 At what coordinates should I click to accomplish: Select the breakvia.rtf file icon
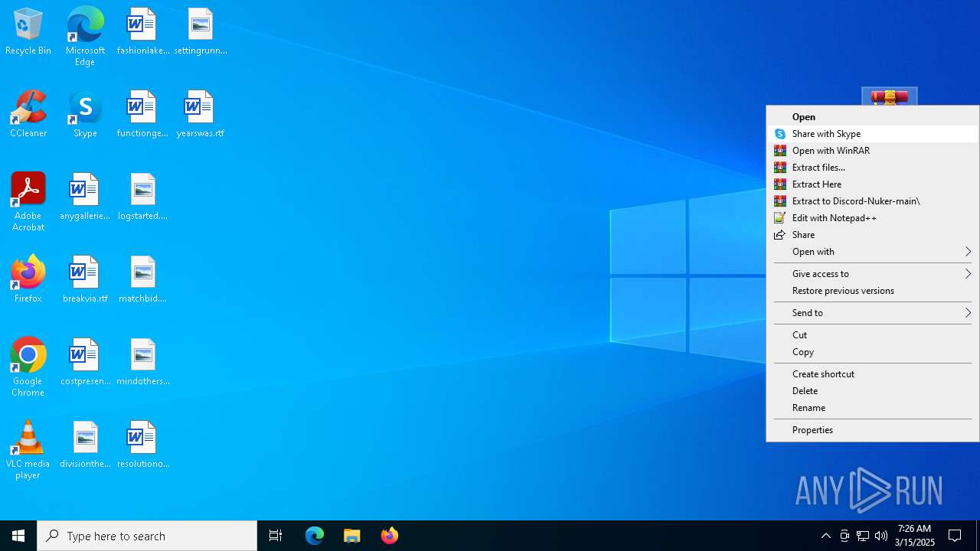[85, 280]
